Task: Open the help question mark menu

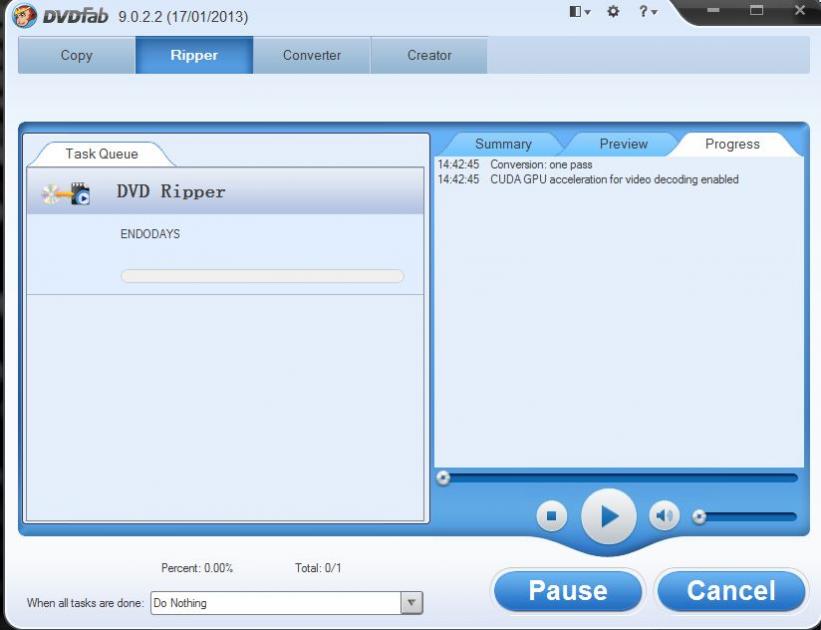Action: click(649, 12)
